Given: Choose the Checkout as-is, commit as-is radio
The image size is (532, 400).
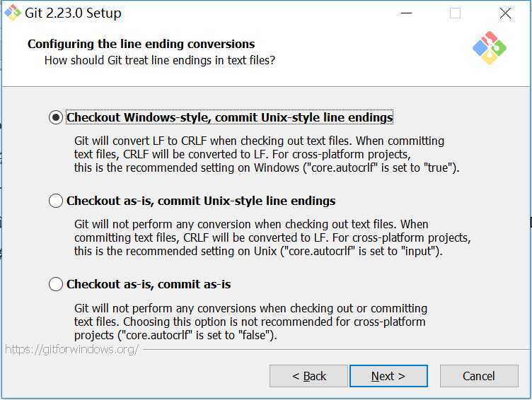Looking at the screenshot, I should point(56,284).
